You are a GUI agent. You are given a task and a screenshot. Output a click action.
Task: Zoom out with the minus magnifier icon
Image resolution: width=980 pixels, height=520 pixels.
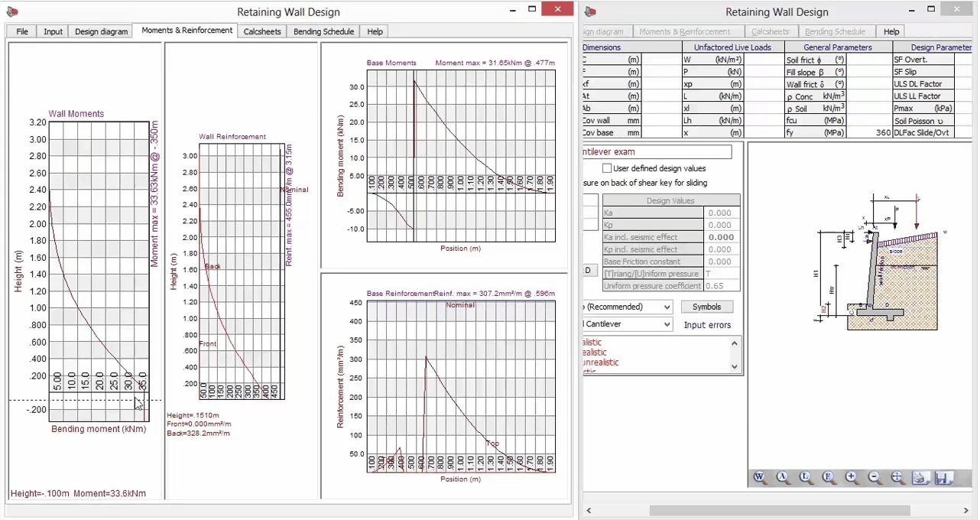tap(875, 478)
